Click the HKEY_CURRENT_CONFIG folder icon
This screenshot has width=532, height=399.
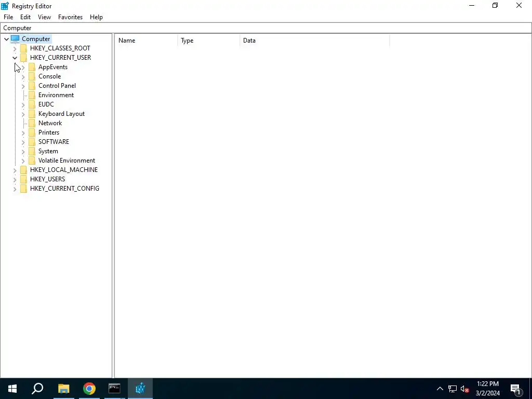tap(23, 188)
